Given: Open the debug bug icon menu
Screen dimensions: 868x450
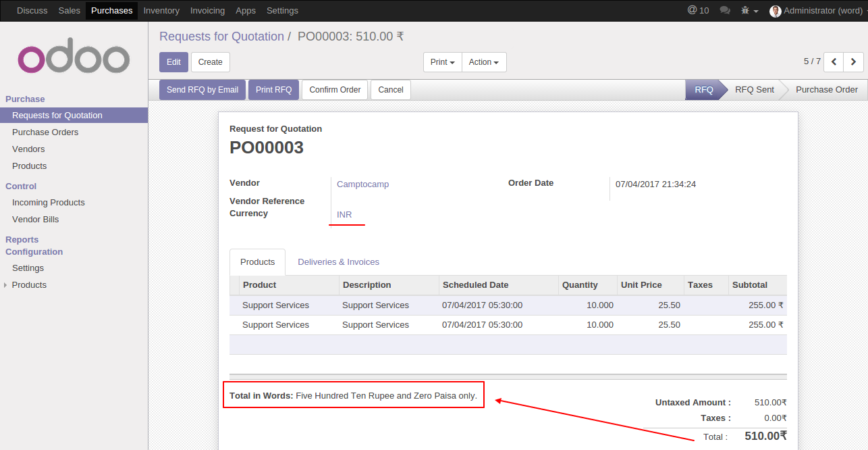Looking at the screenshot, I should click(750, 11).
